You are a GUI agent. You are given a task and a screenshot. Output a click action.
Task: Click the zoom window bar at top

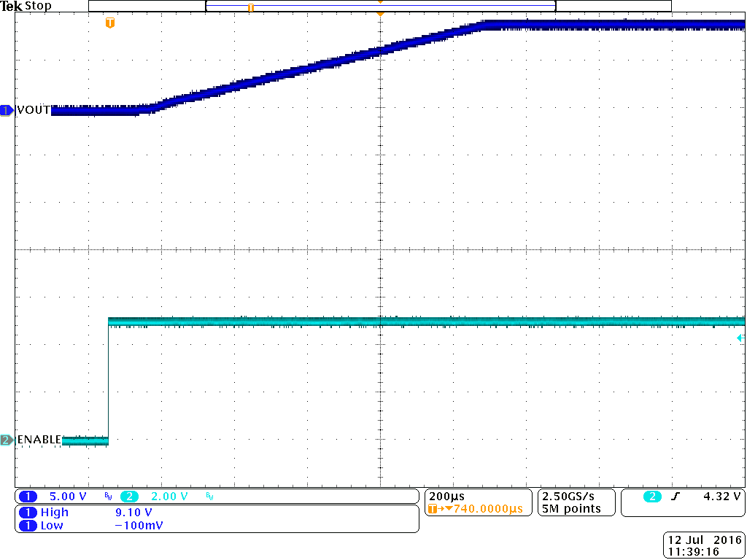pyautogui.click(x=379, y=6)
